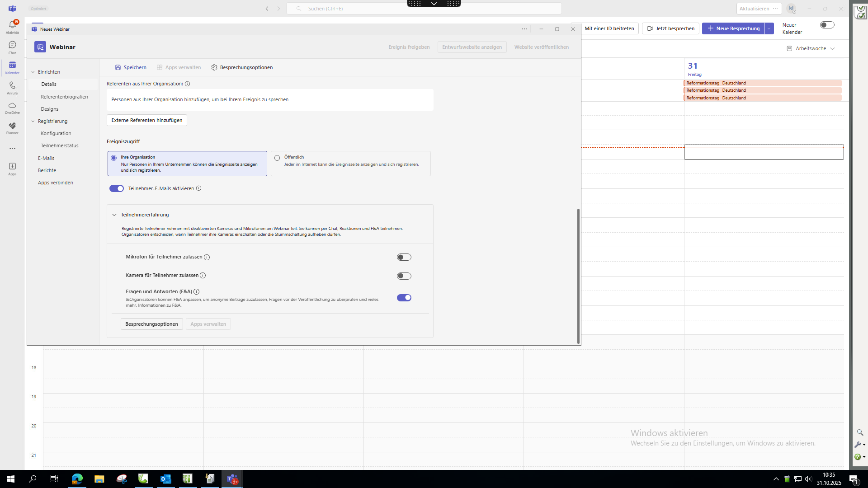The image size is (868, 488).
Task: Collapse the Registrierung tree group
Action: [x=33, y=121]
